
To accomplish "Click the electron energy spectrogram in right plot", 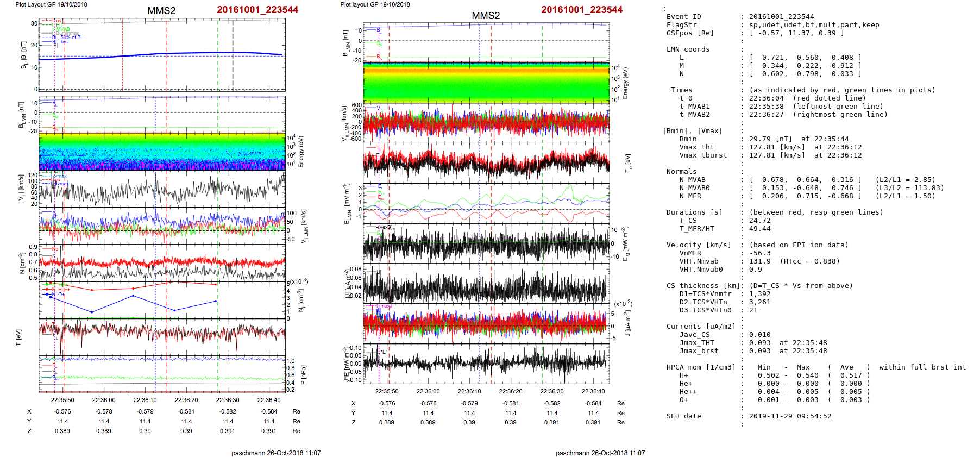I will click(x=486, y=83).
